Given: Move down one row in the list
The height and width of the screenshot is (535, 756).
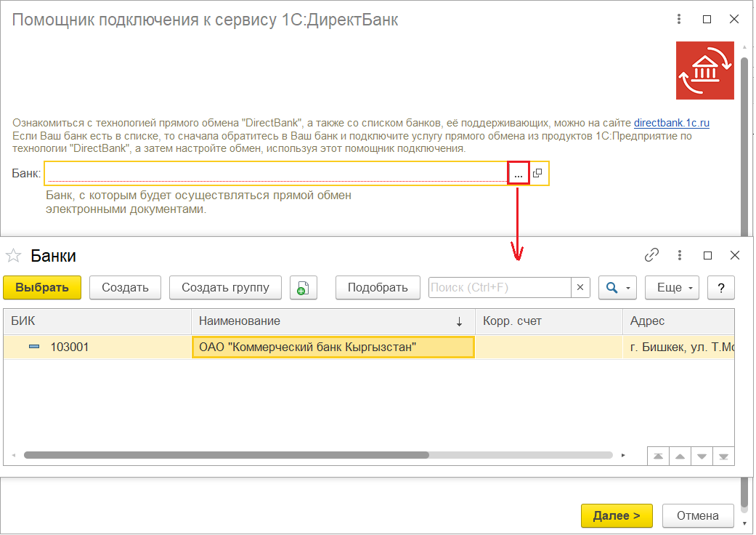Looking at the screenshot, I should point(702,456).
